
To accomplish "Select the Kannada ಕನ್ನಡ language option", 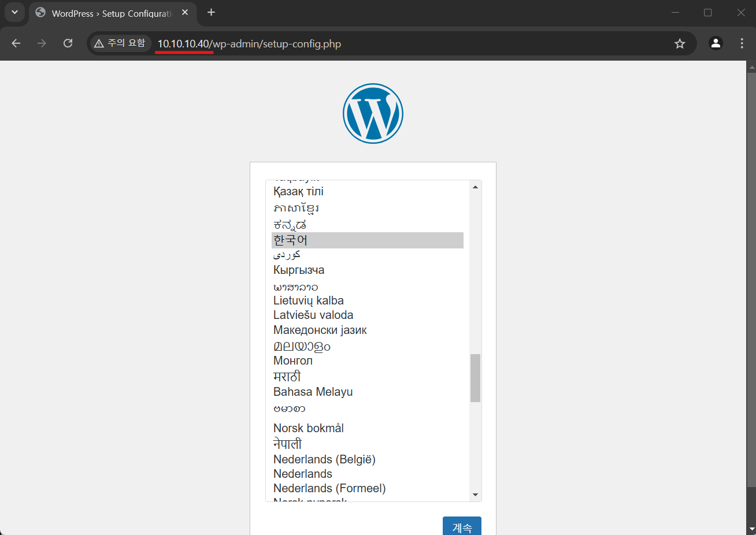I will click(x=368, y=224).
